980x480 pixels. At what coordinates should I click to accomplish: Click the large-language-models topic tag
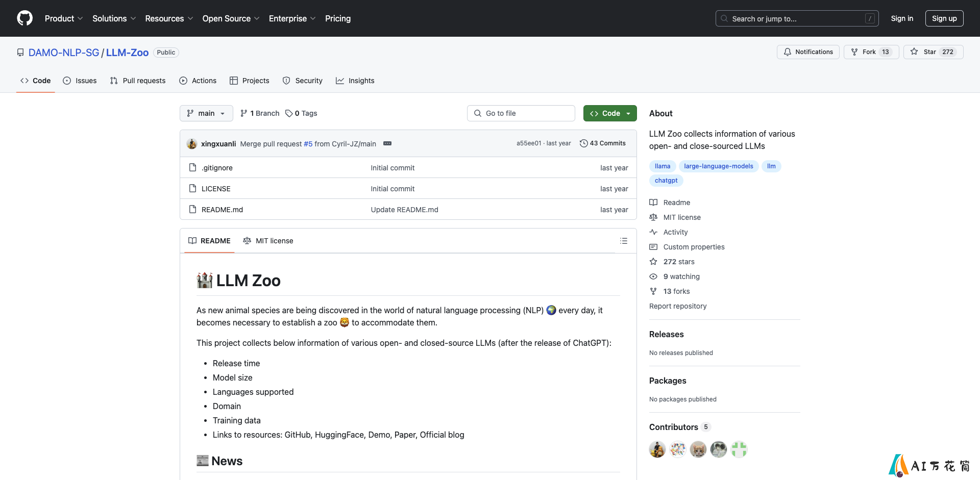click(718, 166)
